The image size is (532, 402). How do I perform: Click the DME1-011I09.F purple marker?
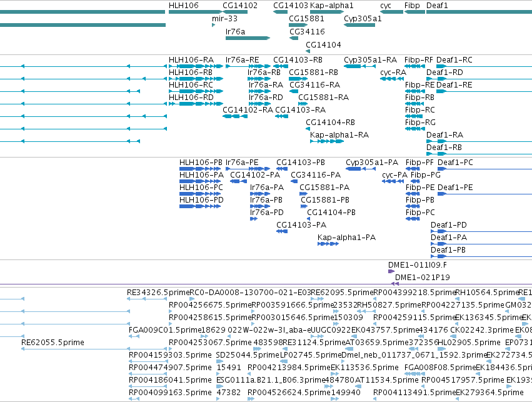pyautogui.click(x=391, y=271)
